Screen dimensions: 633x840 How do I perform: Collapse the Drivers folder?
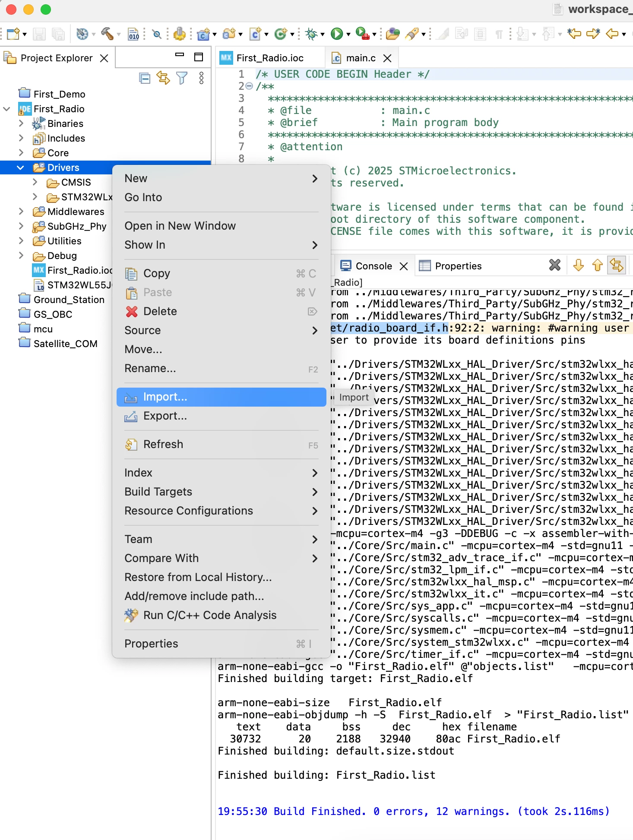[20, 167]
